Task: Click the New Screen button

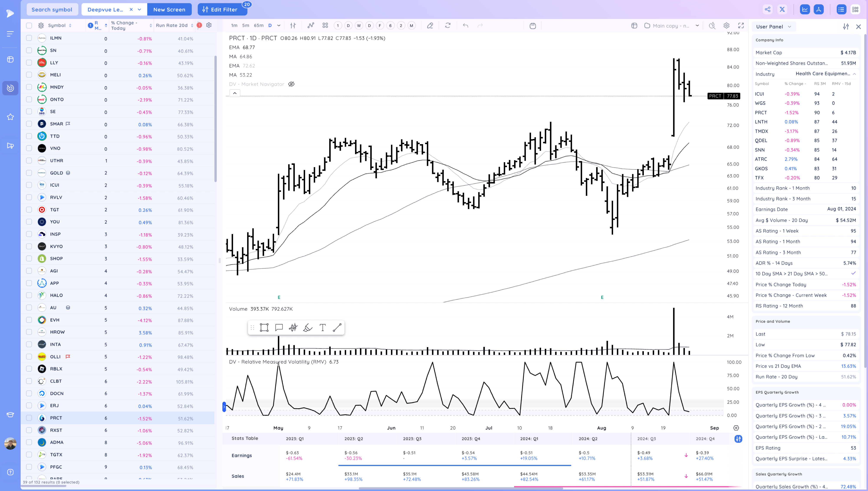Action: click(169, 10)
